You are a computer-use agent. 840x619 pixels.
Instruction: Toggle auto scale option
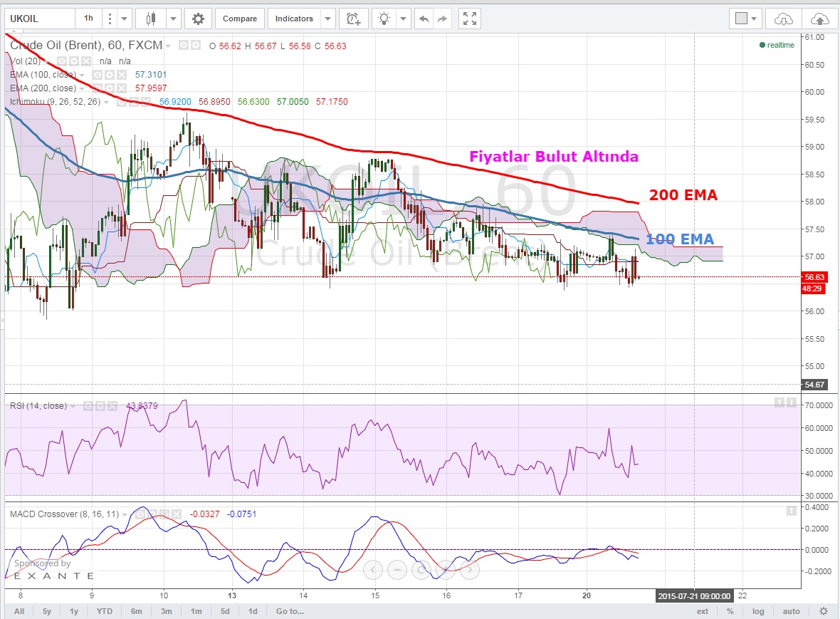click(792, 611)
